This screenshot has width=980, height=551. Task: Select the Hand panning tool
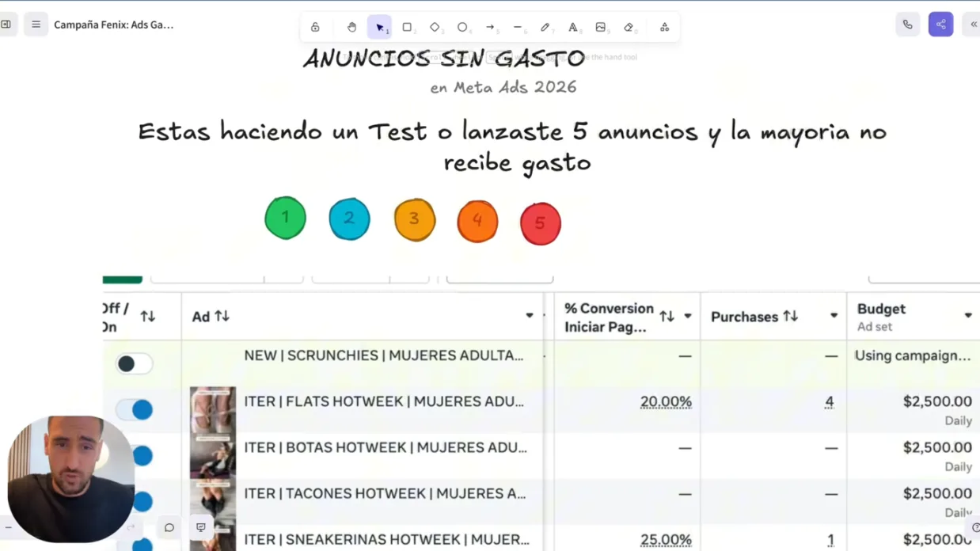click(351, 27)
